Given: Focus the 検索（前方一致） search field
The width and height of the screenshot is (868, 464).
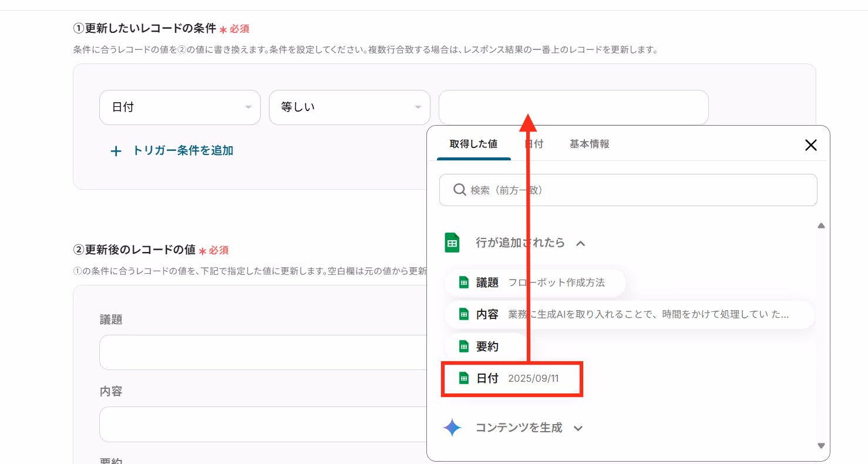Looking at the screenshot, I should [x=628, y=190].
